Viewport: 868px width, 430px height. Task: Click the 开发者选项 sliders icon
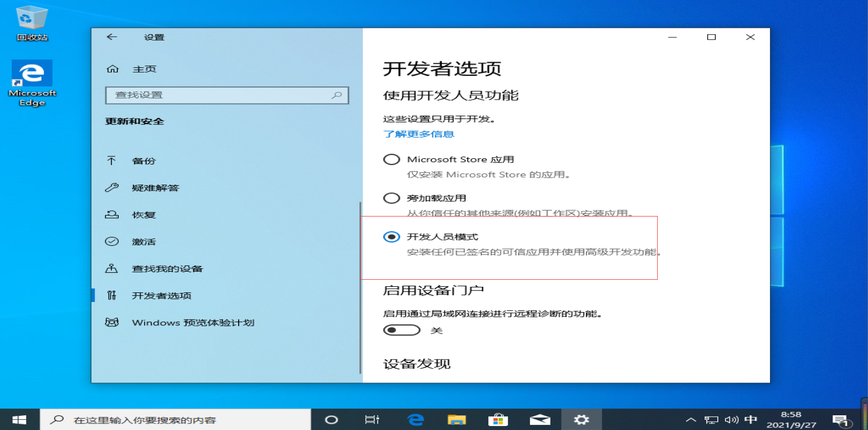(112, 295)
